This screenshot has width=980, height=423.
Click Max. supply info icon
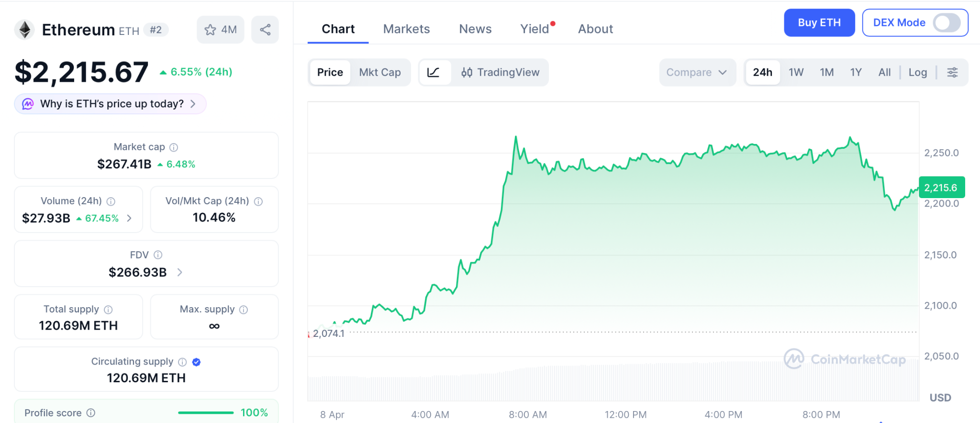pos(244,310)
